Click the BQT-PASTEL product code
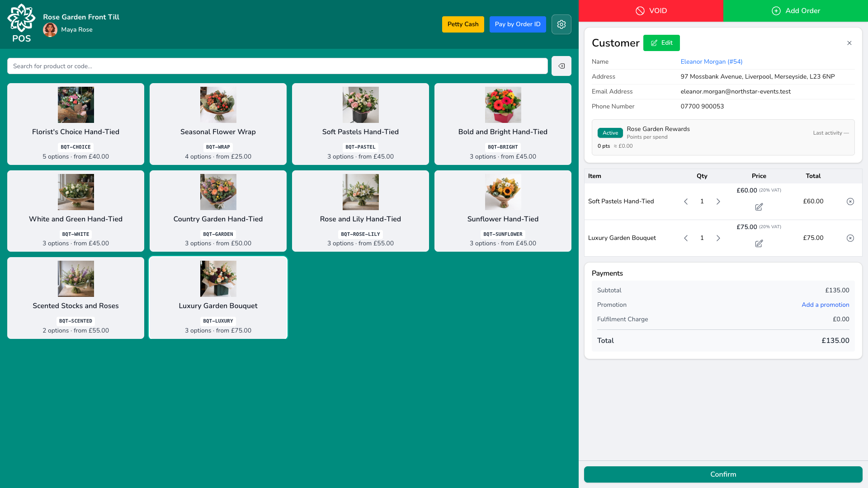The image size is (868, 488). click(361, 147)
